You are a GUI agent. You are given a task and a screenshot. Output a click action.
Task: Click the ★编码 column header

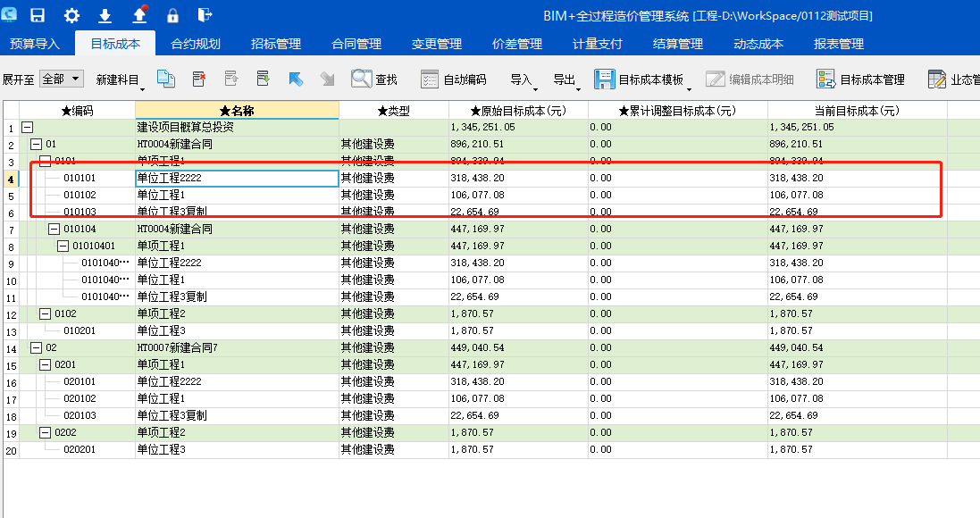click(78, 111)
